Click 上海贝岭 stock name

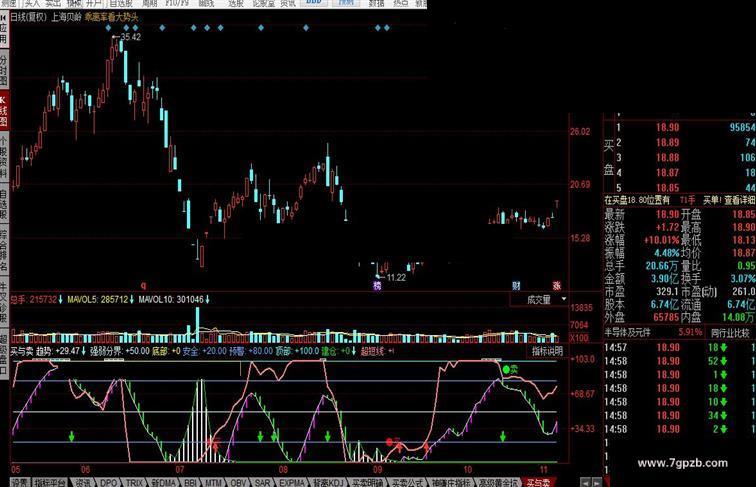point(66,17)
